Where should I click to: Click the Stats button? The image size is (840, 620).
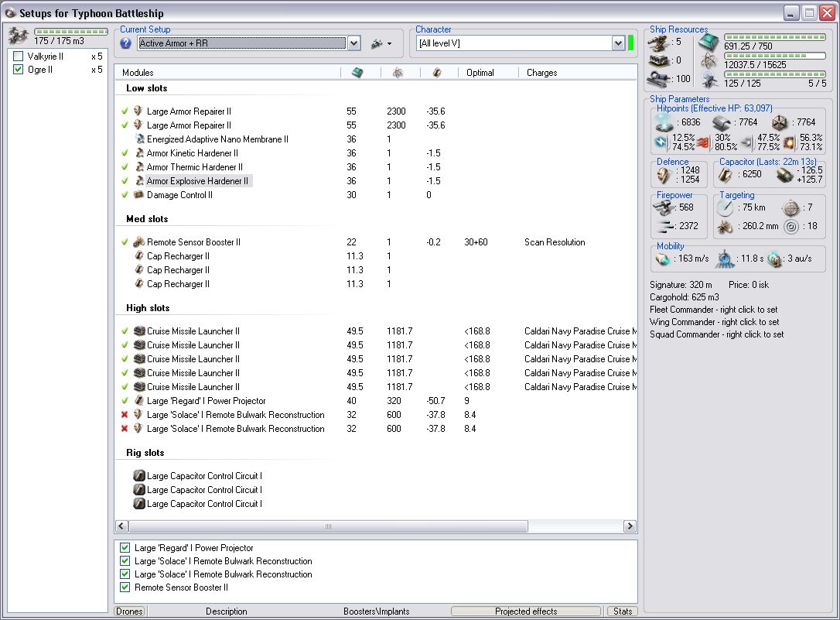pyautogui.click(x=622, y=611)
